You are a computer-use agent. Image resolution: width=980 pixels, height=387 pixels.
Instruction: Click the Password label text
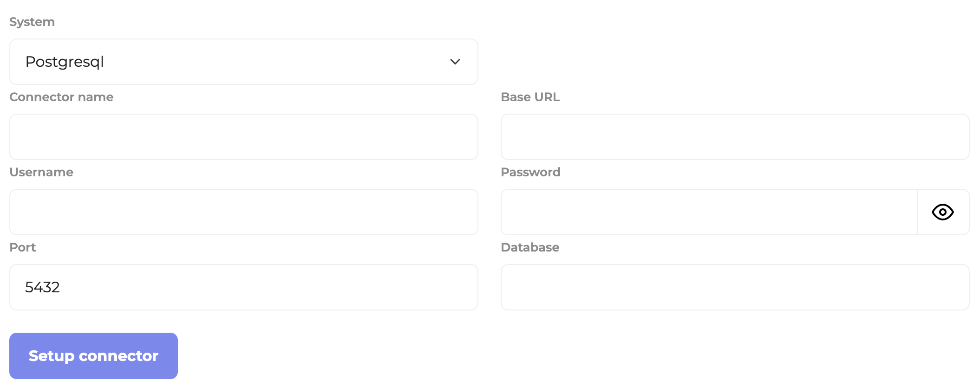530,172
